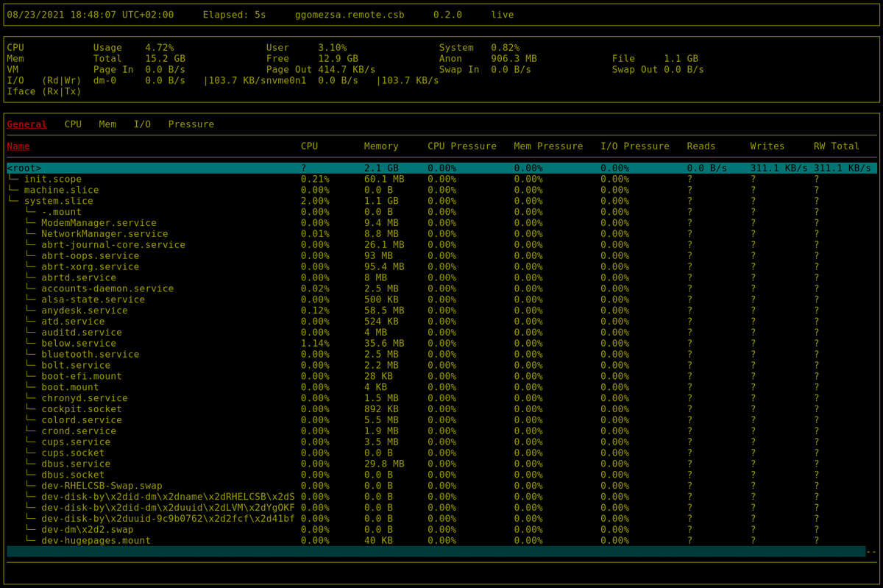
Task: Click the hostname ggomezsa.remote.csb
Action: (x=350, y=15)
